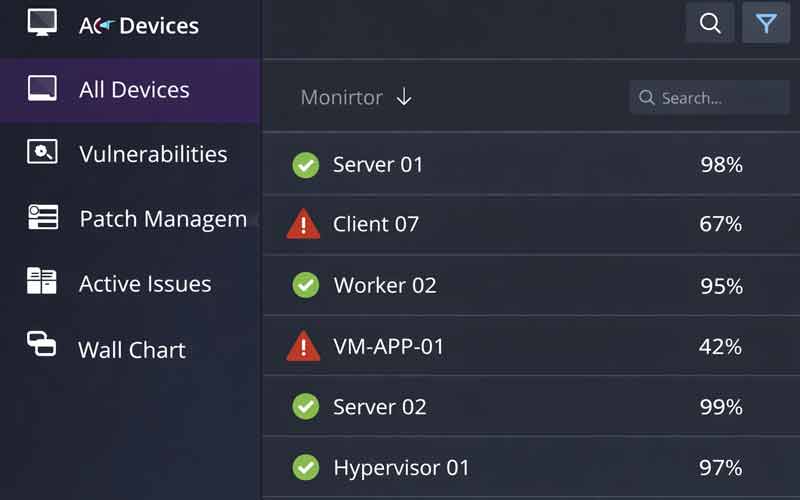Screen dimensions: 800x500
Task: Sort by the Monitor column header
Action: click(342, 97)
